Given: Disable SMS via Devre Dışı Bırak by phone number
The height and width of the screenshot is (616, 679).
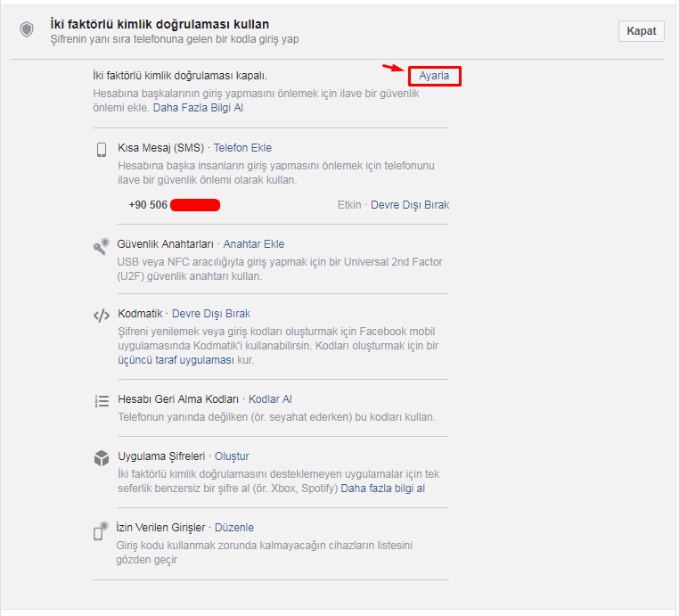Looking at the screenshot, I should coord(410,205).
